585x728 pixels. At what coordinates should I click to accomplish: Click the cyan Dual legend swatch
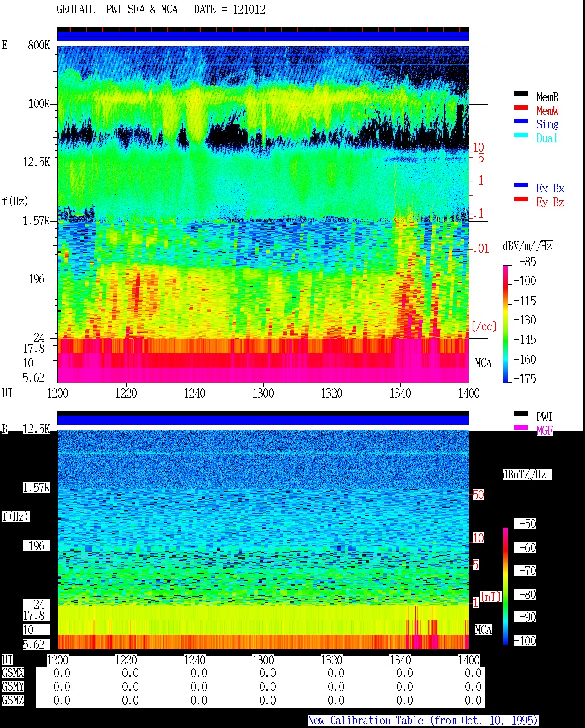[521, 135]
